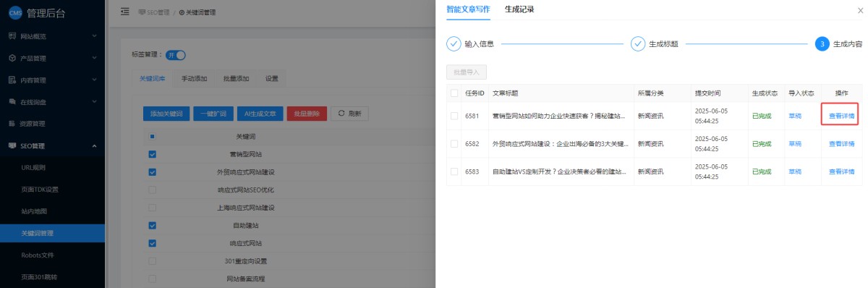
Task: Check the 网站备案流程 keyword checkbox
Action: click(x=152, y=278)
